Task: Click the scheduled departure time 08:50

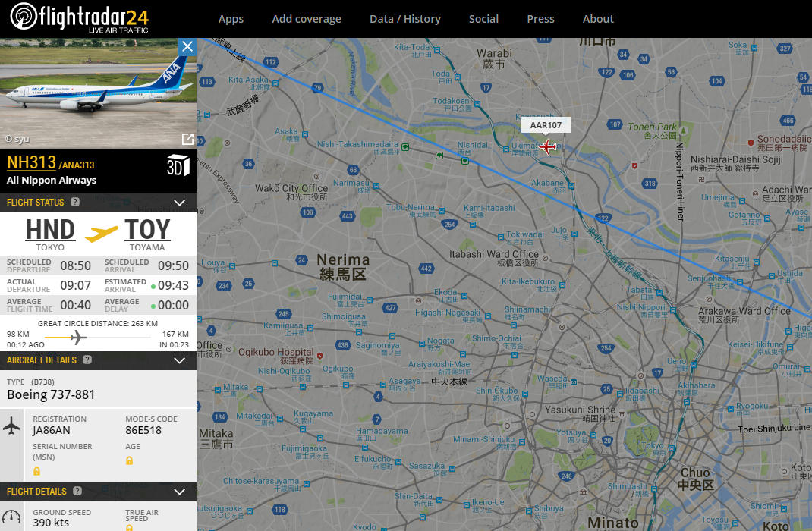Action: point(76,265)
